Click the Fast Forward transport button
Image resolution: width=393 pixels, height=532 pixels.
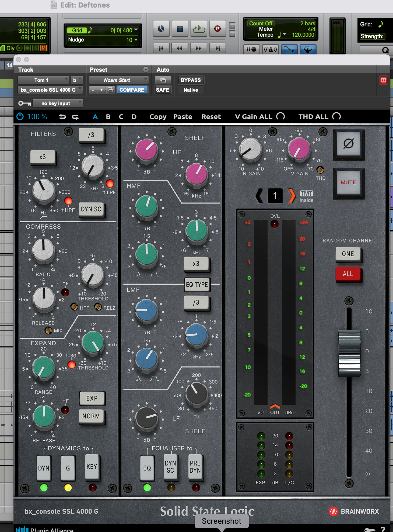199,48
